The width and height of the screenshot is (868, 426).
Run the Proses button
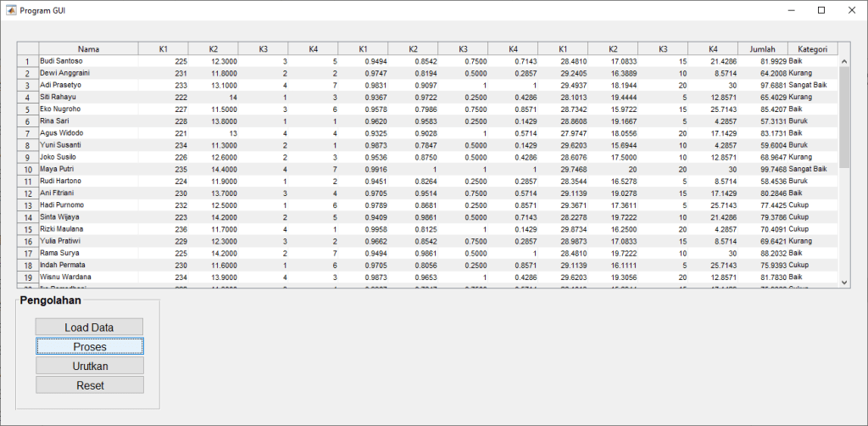[x=90, y=346]
